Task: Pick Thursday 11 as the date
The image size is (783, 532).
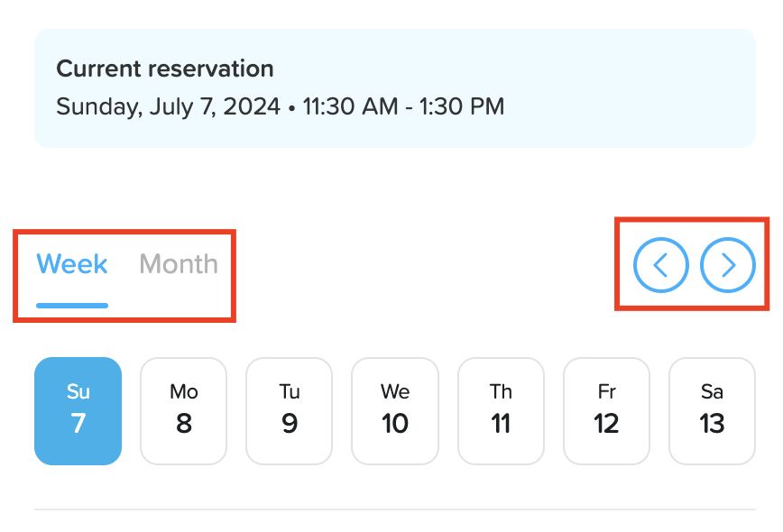Action: pyautogui.click(x=501, y=411)
